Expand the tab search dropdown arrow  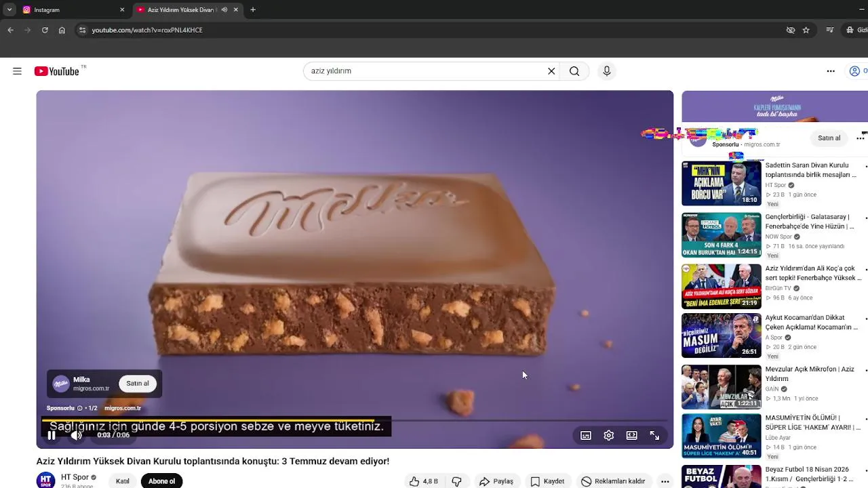(x=9, y=9)
